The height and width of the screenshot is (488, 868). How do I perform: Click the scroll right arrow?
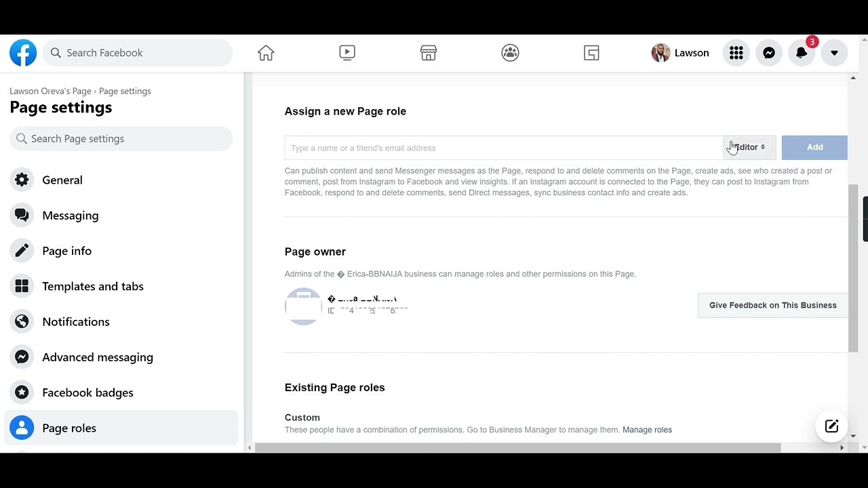[x=842, y=447]
